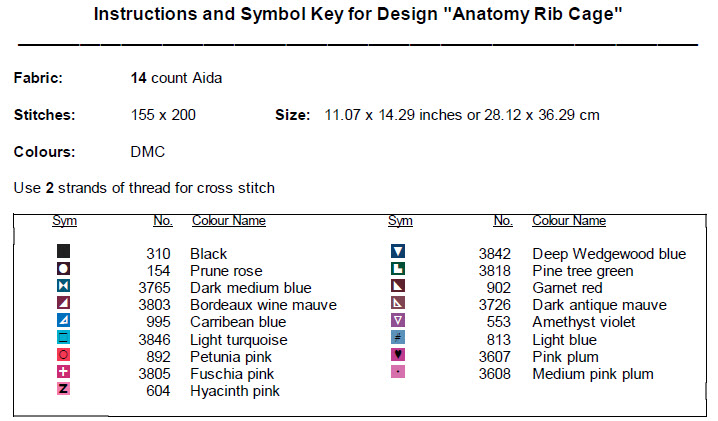Click the right 'Sym' column header
Viewport: 718px width, 421px height.
point(400,221)
